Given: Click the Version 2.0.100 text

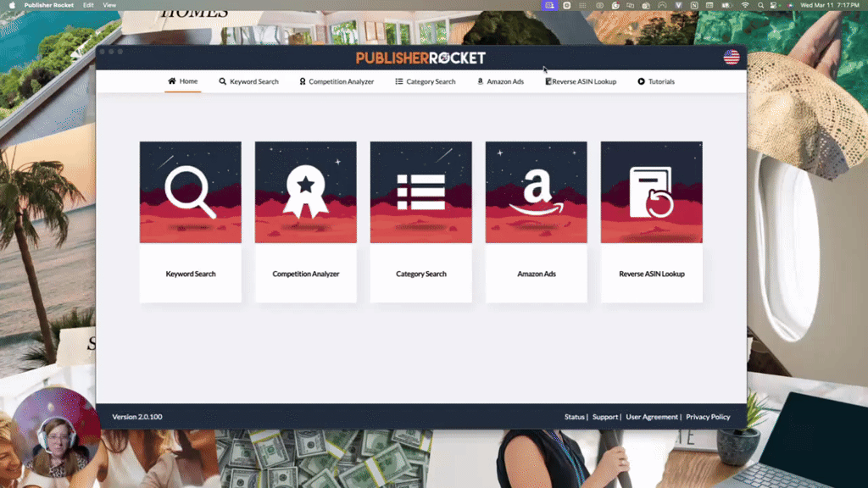Looking at the screenshot, I should click(x=137, y=417).
